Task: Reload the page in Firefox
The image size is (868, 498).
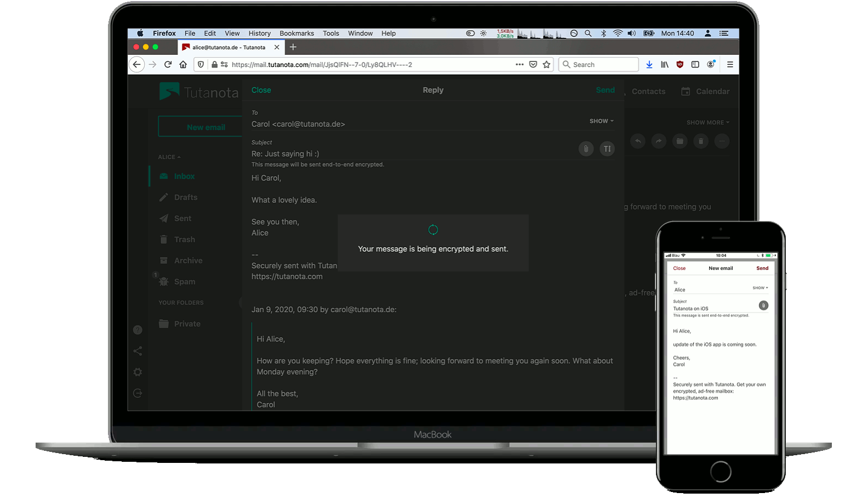Action: coord(168,65)
